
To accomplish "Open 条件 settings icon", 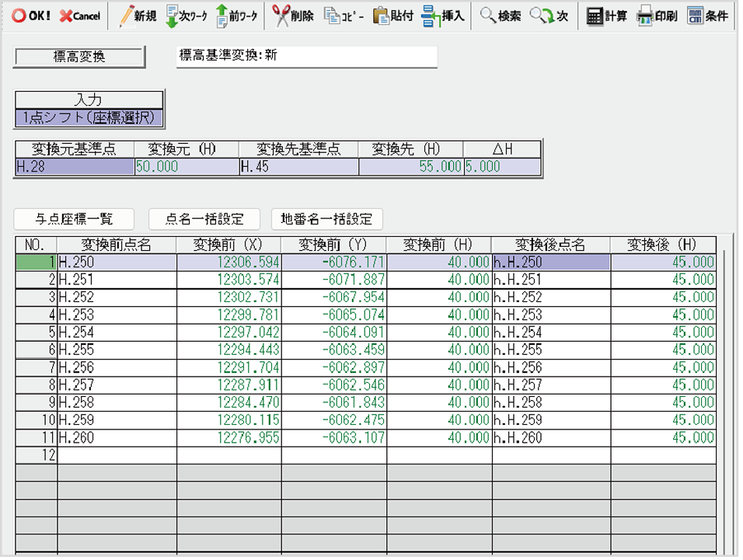I will pos(707,16).
